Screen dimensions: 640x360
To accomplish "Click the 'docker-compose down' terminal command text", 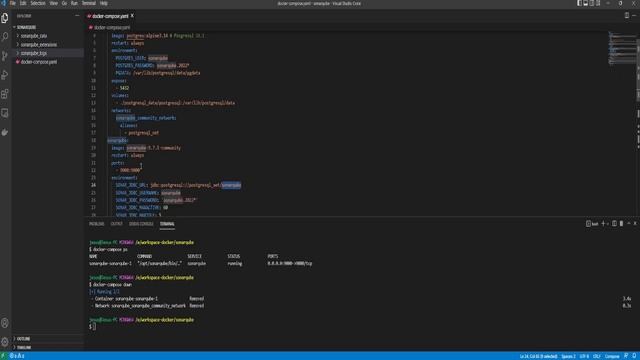I will click(x=112, y=284).
